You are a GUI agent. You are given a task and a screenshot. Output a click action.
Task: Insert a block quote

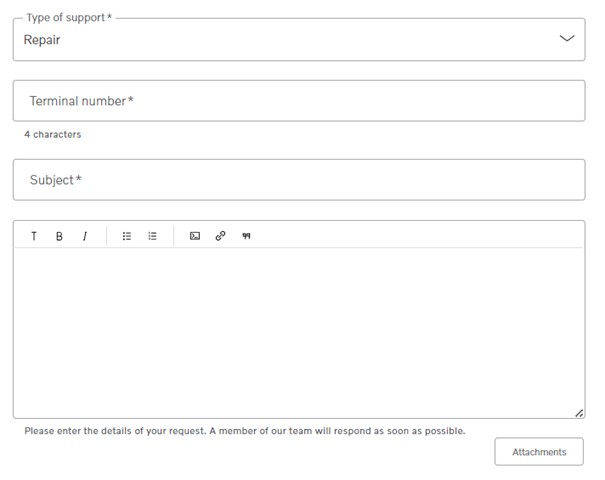[246, 236]
